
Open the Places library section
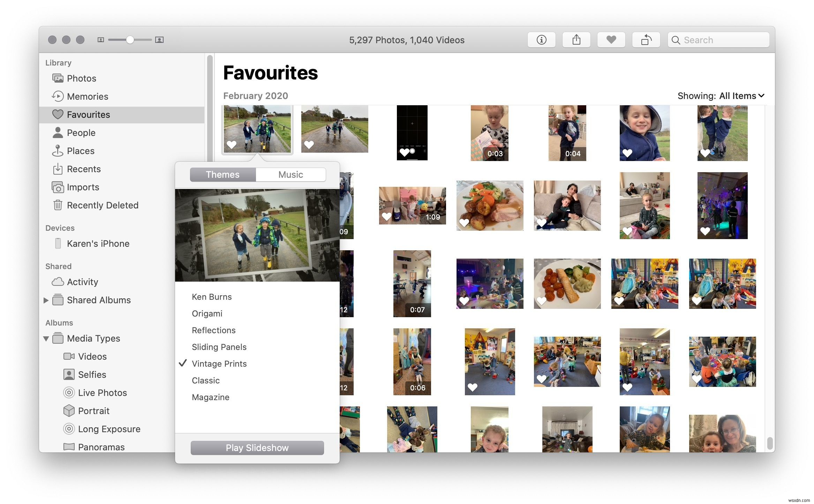coord(81,150)
